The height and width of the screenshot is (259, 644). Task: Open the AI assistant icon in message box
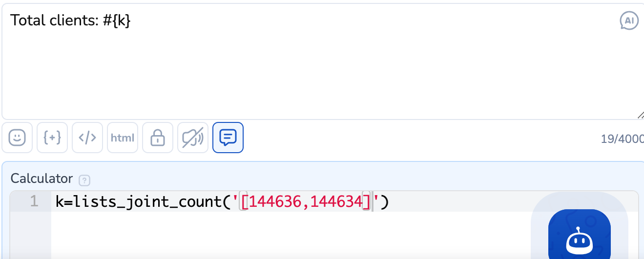[629, 21]
